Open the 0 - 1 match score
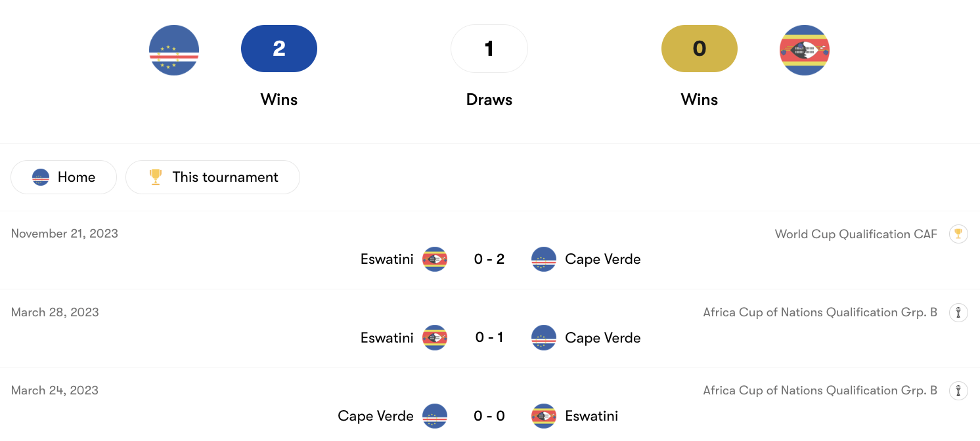The image size is (980, 441). [x=489, y=338]
